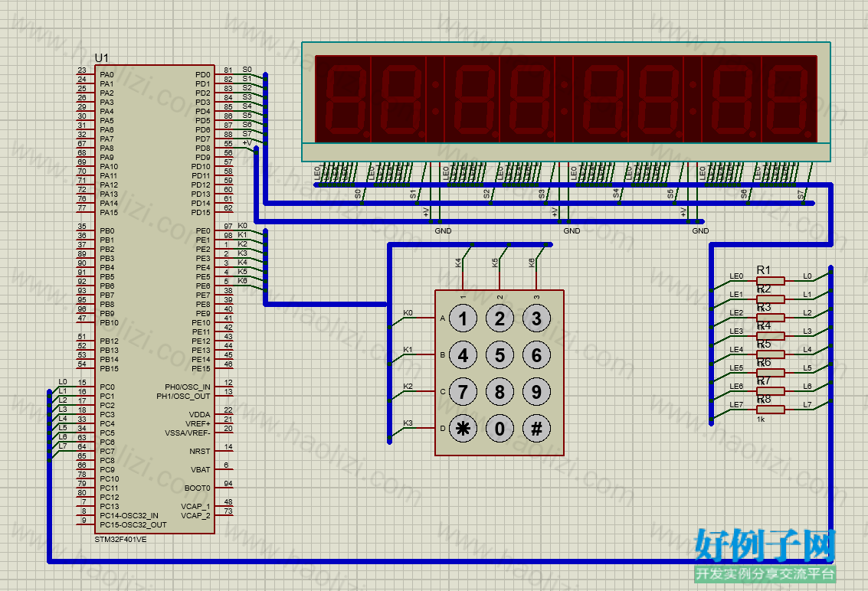The height and width of the screenshot is (591, 868).
Task: Click the VSSA/VREF- pin label
Action: 188,433
